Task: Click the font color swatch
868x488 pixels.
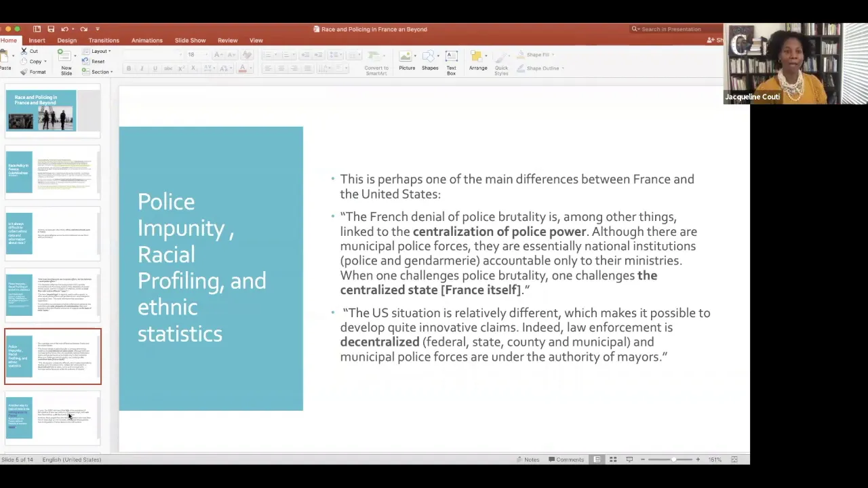Action: click(242, 68)
